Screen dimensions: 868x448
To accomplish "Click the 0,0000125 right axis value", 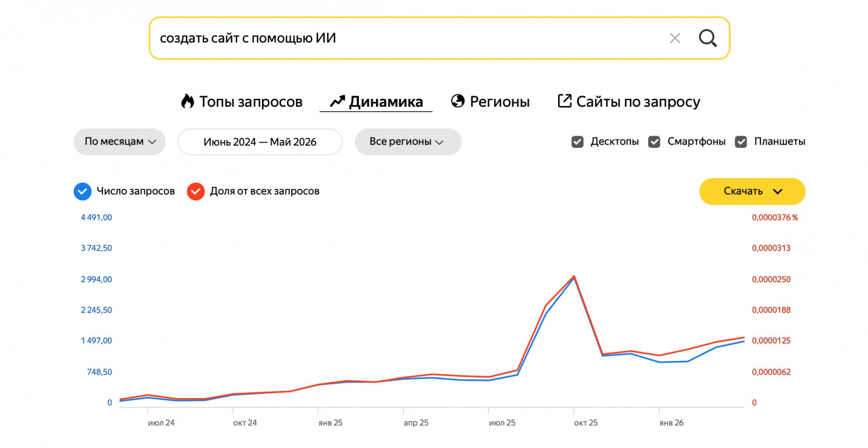I will coord(771,340).
